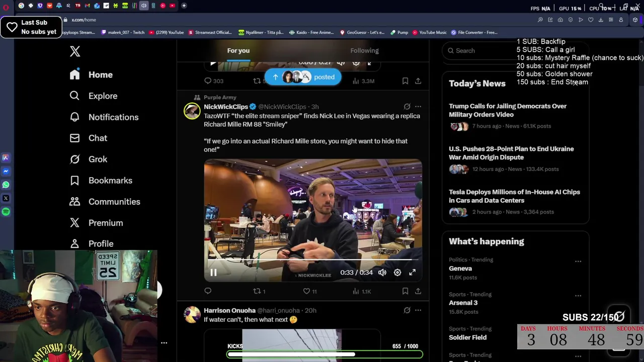Open video settings gear on NickWickClips video

pyautogui.click(x=397, y=273)
